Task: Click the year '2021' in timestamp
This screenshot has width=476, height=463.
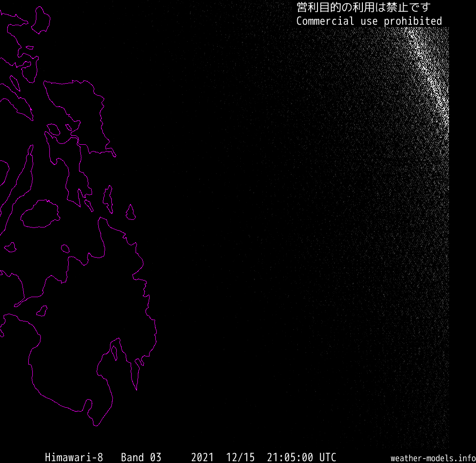Action: pyautogui.click(x=202, y=457)
